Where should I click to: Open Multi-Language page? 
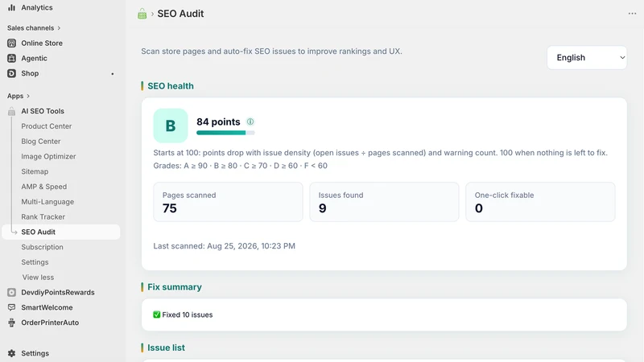point(47,202)
